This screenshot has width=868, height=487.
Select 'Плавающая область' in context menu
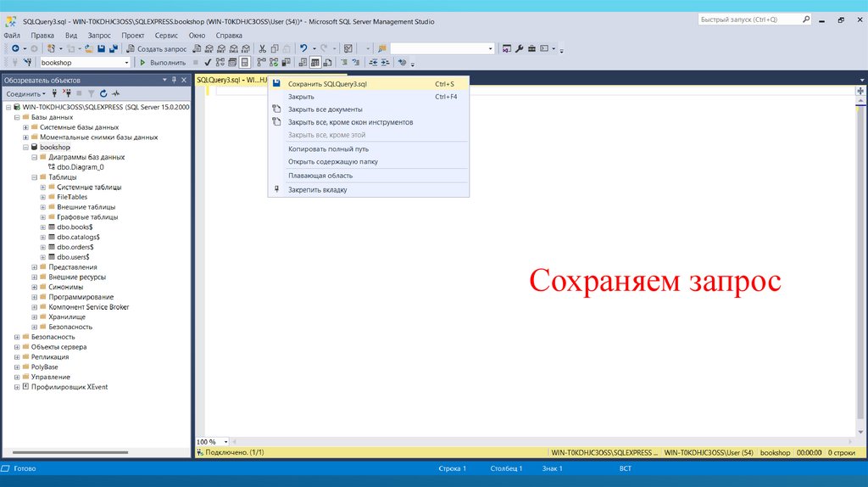[x=320, y=176]
